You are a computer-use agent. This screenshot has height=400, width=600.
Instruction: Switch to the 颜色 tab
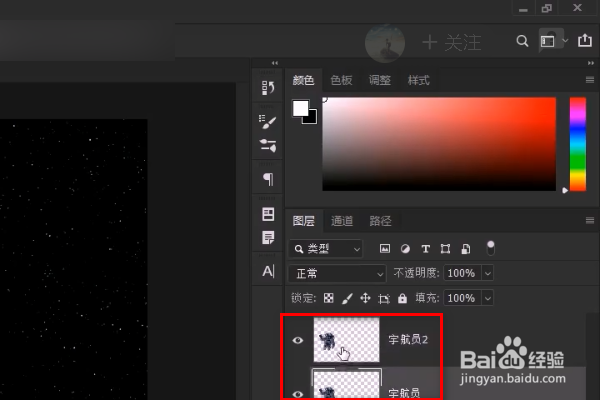click(303, 80)
